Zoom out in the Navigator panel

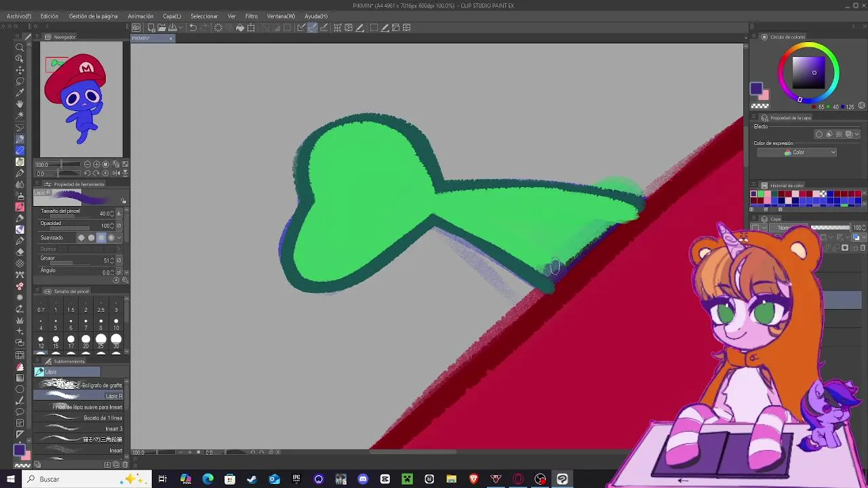[87, 165]
